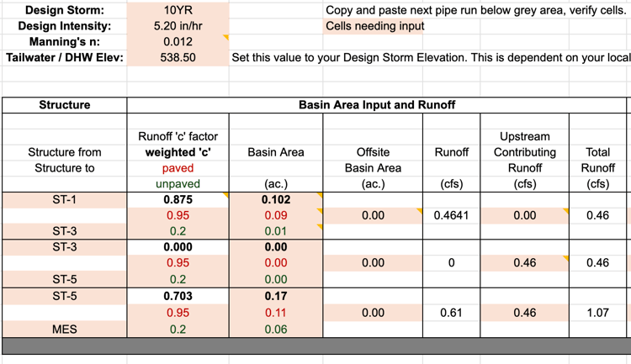Click the 'Structure' header cell
631x364 pixels.
click(x=65, y=105)
